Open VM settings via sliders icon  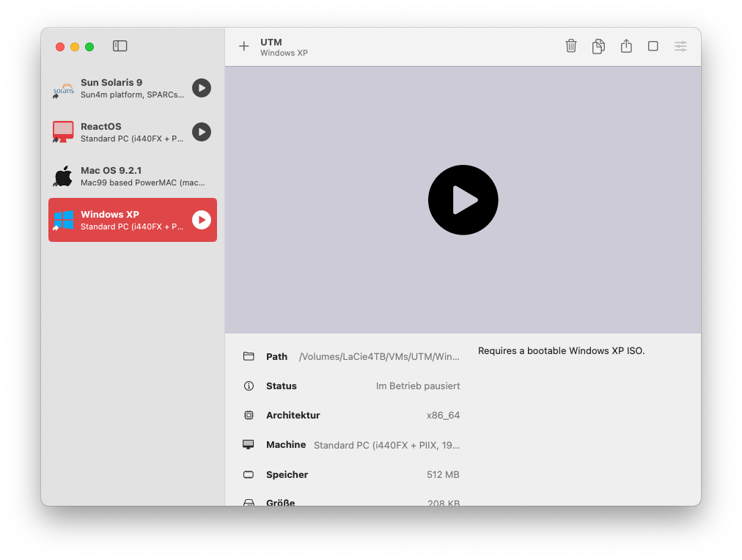(x=680, y=46)
